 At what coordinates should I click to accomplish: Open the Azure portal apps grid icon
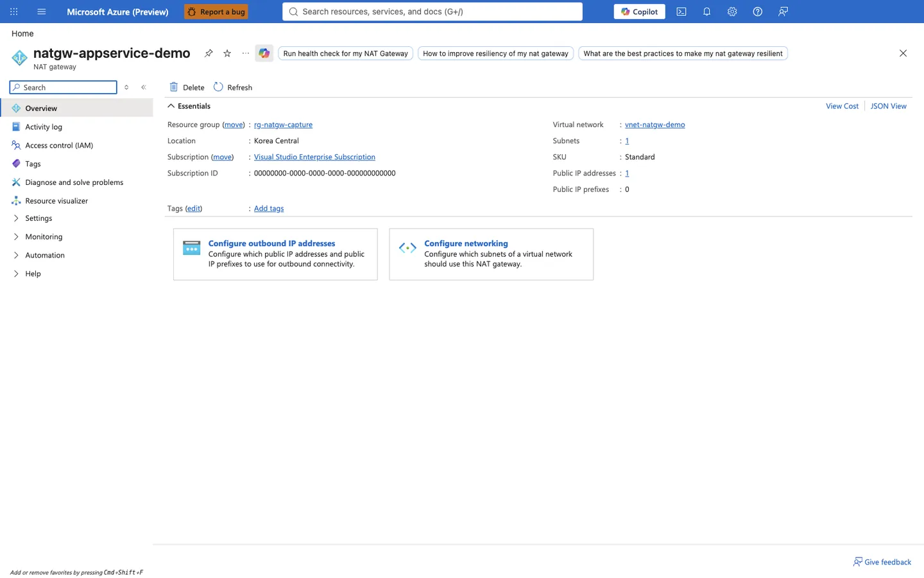pos(13,12)
